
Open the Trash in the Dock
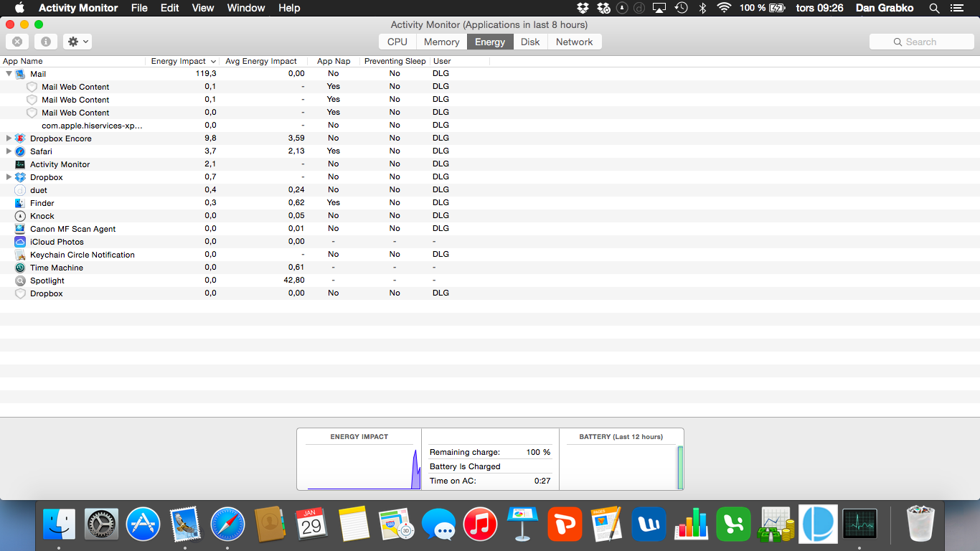click(920, 524)
